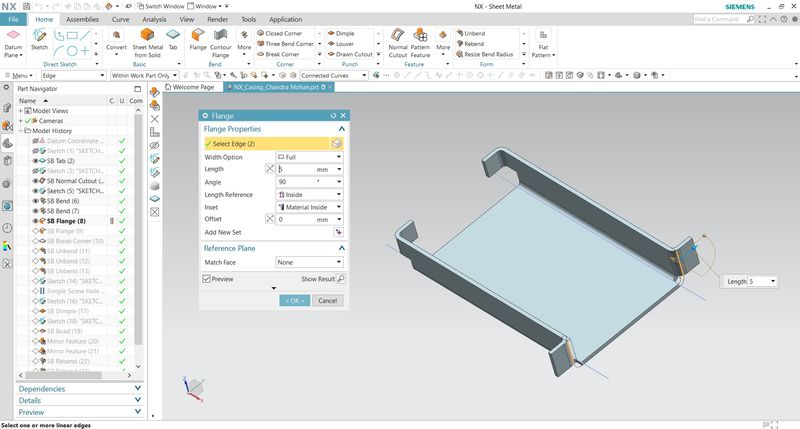Viewport: 800px width, 429px height.
Task: Expand the Model Views tree node
Action: coord(21,111)
